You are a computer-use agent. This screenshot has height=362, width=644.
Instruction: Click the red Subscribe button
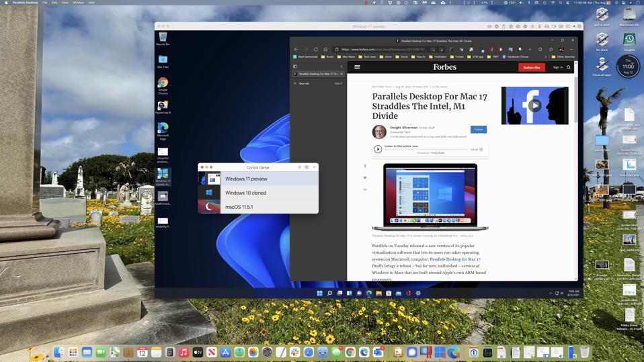[531, 67]
